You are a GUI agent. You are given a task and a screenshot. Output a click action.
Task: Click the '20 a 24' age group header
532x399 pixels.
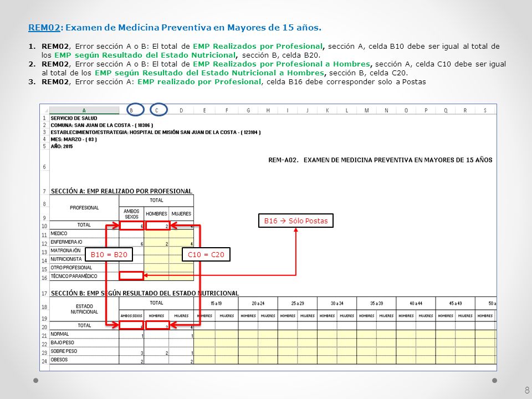258,303
